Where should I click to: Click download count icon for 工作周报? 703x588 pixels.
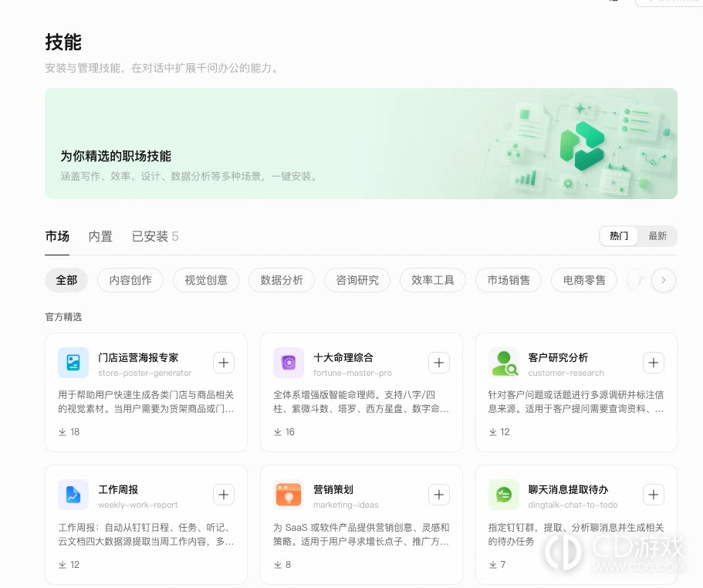pos(63,565)
